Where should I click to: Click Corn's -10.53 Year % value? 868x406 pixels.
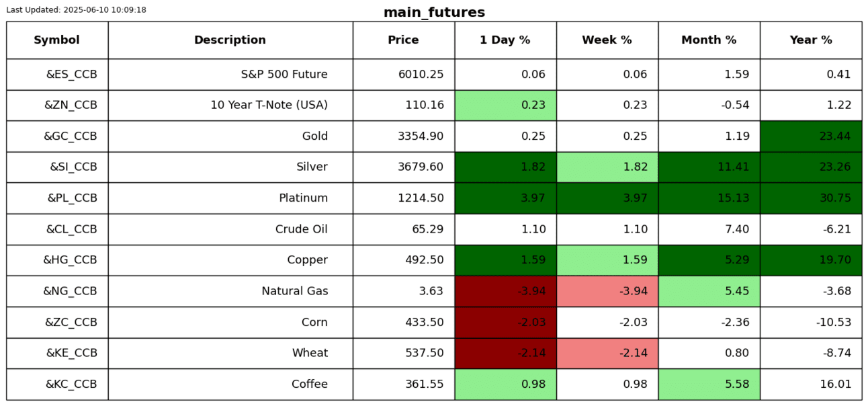pos(833,322)
